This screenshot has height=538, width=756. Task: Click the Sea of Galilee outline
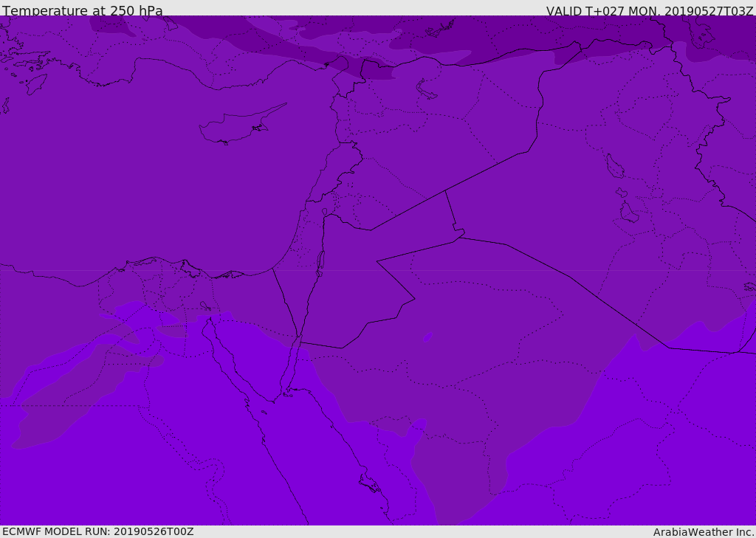(x=324, y=213)
